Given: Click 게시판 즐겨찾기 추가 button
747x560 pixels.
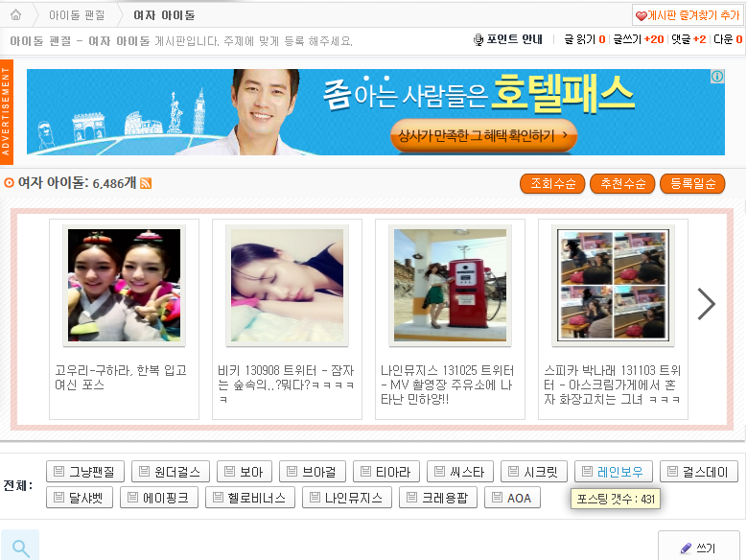Looking at the screenshot, I should tap(688, 15).
